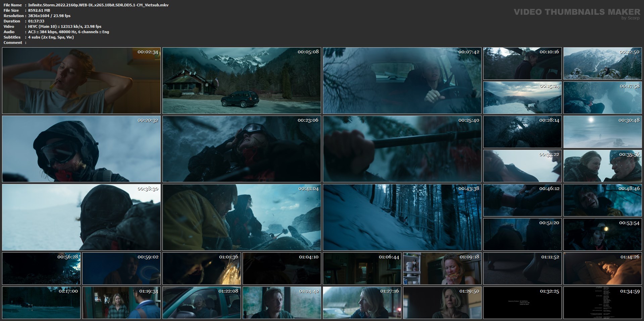644x321 pixels.
Task: Click the thumbnail stamped 01:11:52
Action: point(522,268)
